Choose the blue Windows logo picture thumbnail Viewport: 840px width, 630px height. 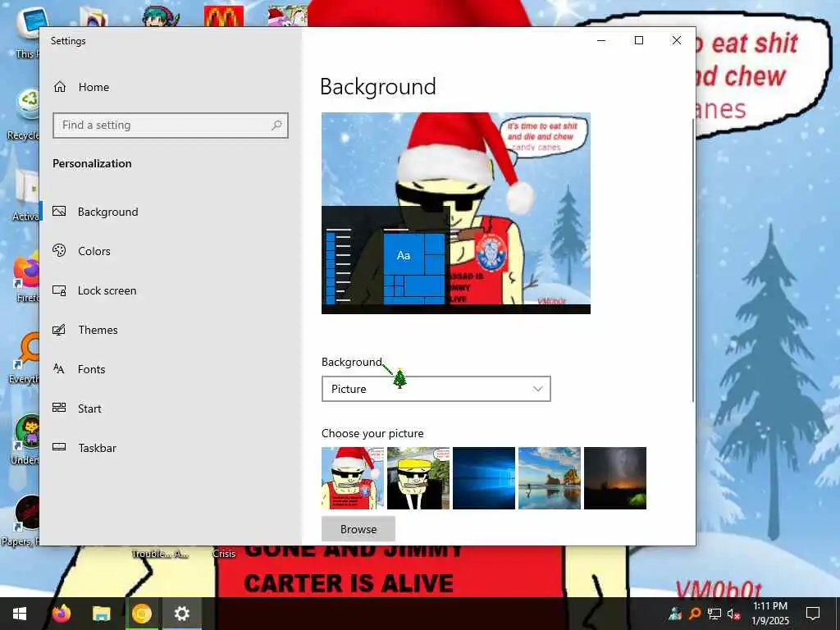tap(484, 478)
